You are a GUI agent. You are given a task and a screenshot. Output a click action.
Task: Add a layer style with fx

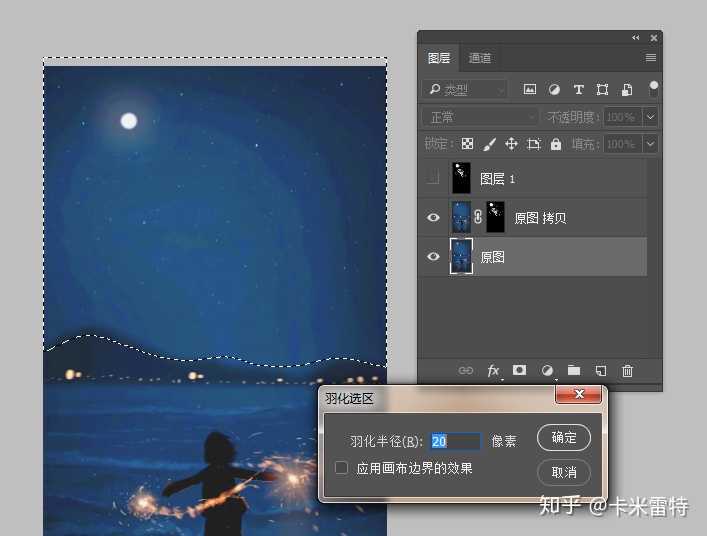point(493,371)
